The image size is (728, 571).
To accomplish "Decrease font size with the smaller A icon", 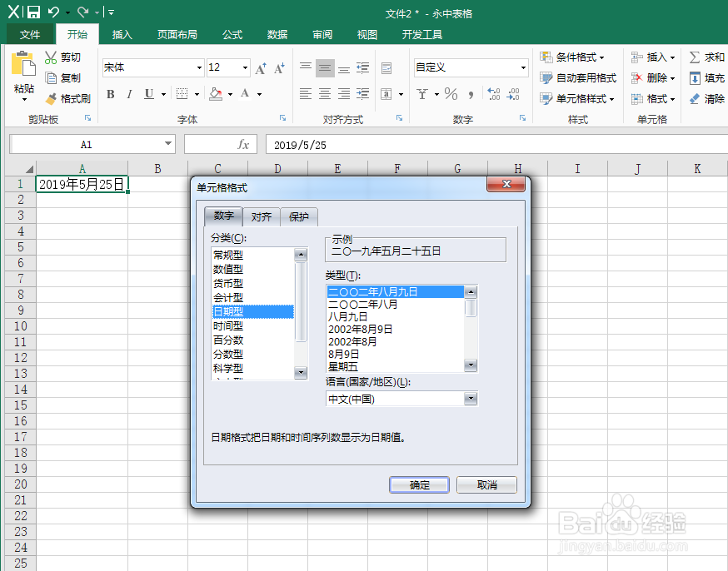I will pos(279,68).
